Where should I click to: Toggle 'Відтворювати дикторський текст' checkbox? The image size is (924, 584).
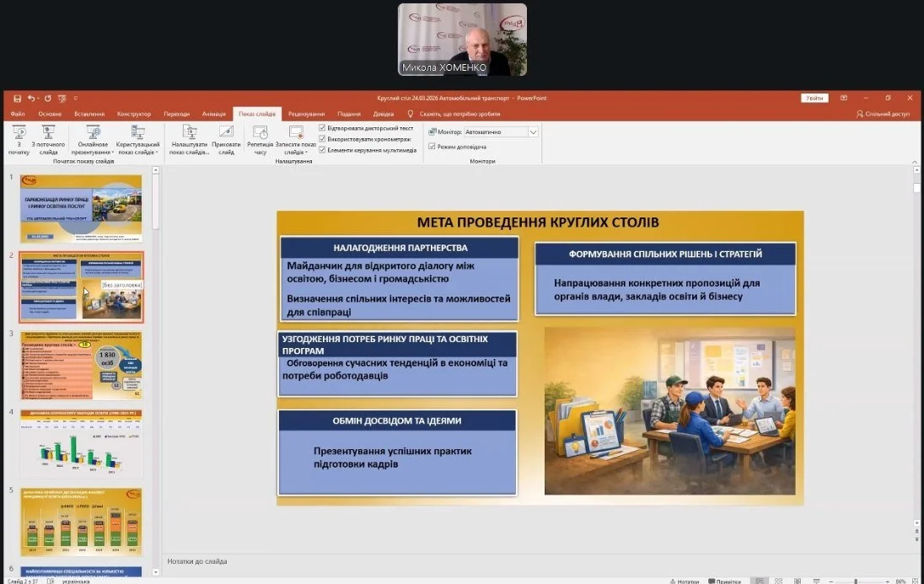(x=322, y=128)
